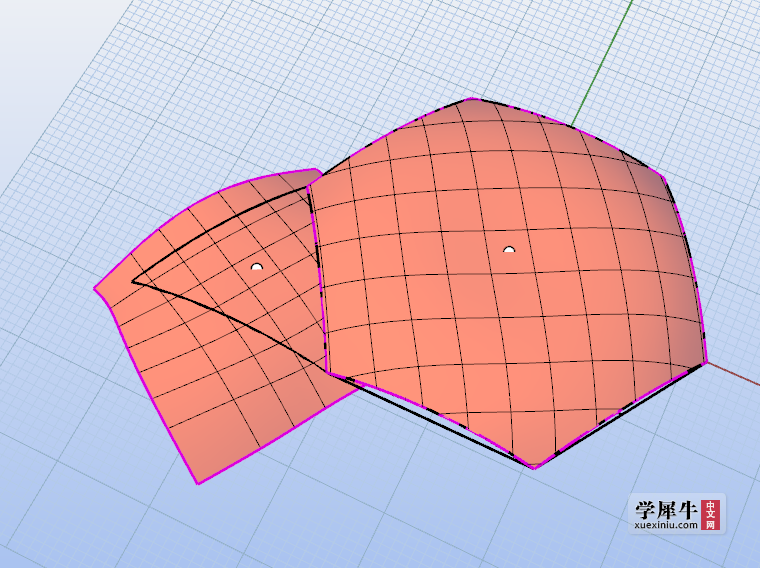Click the green Y-axis line
Screen dimensions: 760x568
point(602,63)
